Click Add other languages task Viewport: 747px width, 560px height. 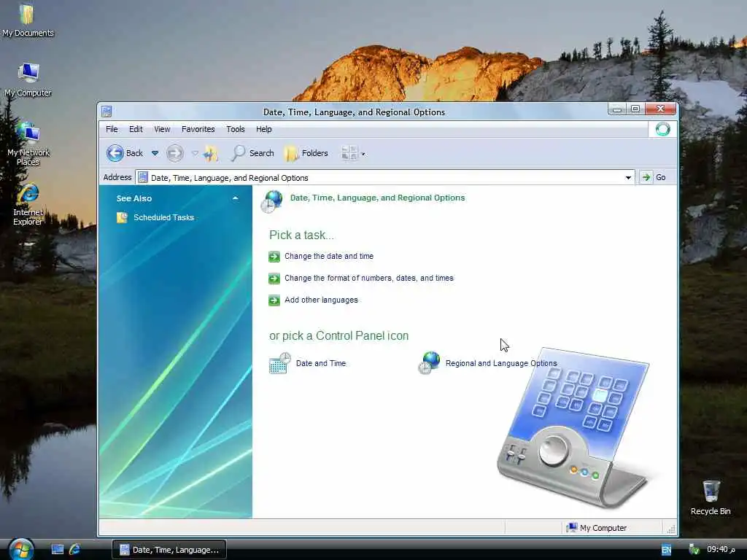(x=321, y=300)
